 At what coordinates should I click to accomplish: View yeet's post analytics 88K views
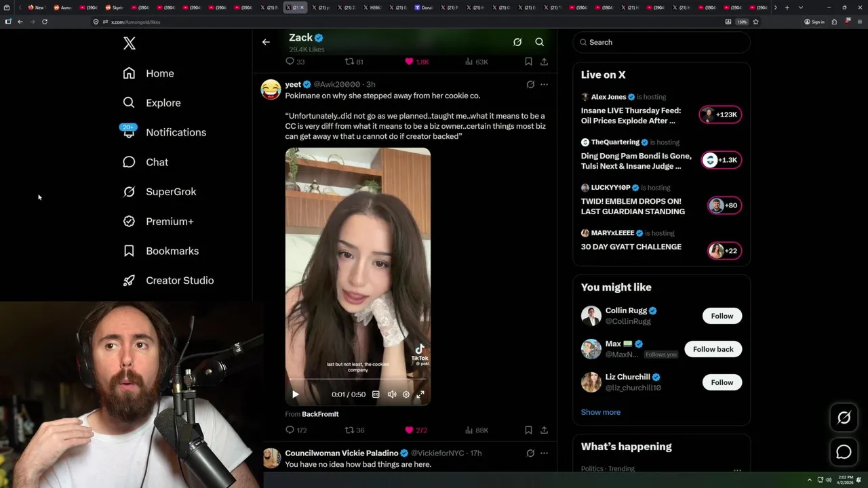[x=476, y=430]
